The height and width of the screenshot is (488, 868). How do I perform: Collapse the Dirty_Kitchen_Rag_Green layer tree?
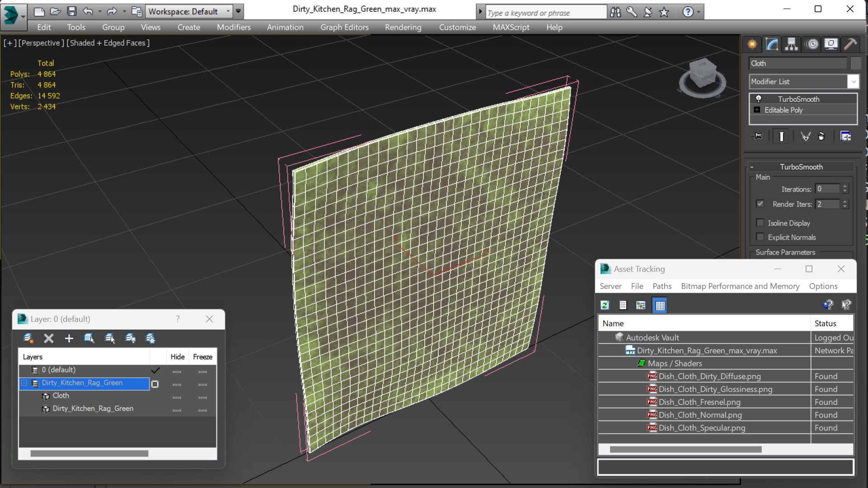tap(24, 383)
